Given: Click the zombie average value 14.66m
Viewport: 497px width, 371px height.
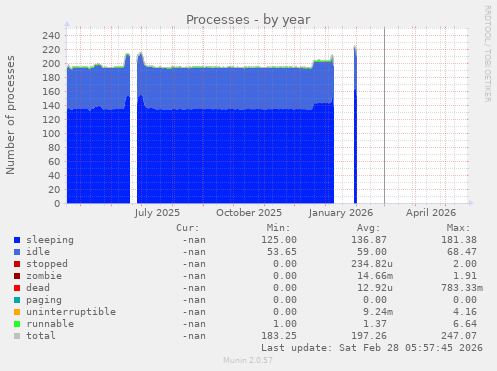Looking at the screenshot, I should [x=375, y=276].
